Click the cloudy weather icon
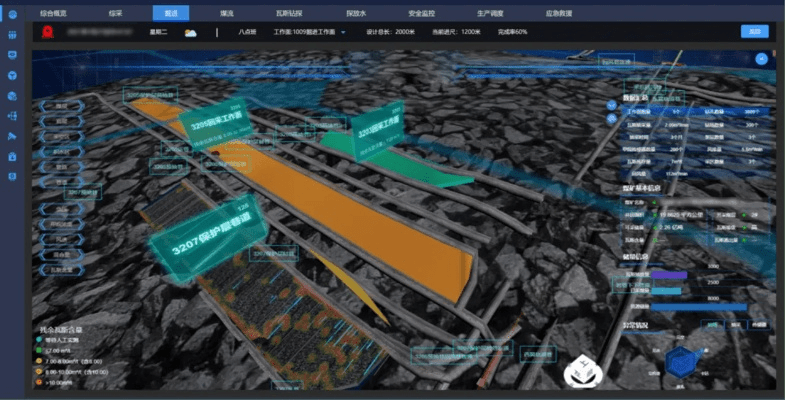 tap(190, 33)
